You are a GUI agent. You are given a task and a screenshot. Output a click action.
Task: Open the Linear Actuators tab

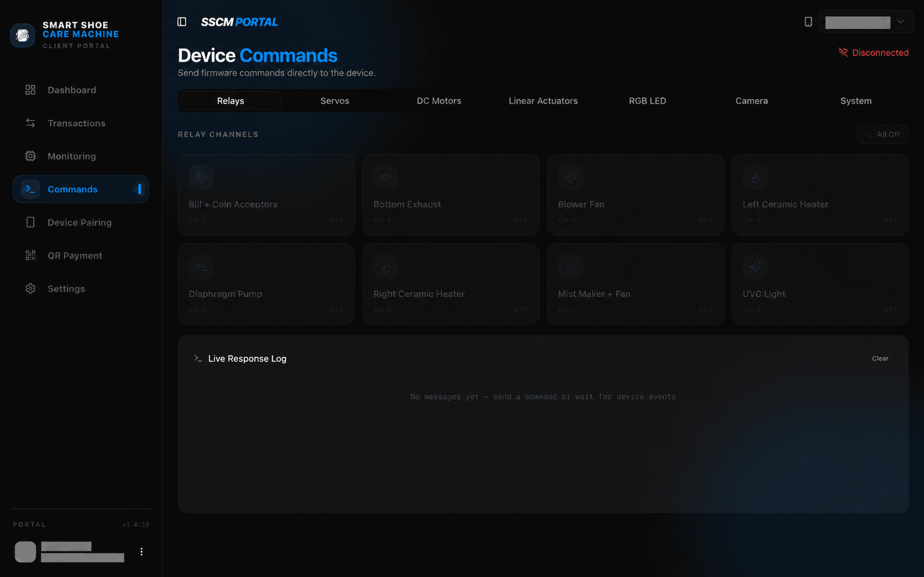pyautogui.click(x=543, y=101)
